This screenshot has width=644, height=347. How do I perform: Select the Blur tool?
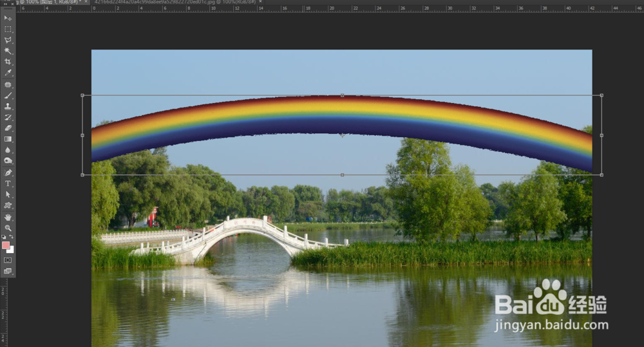click(8, 150)
